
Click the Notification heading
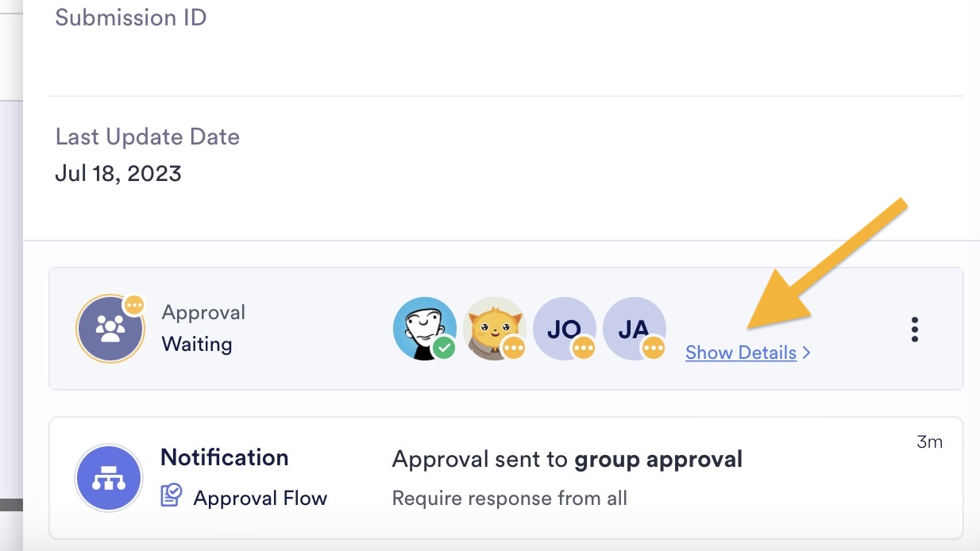click(x=224, y=457)
